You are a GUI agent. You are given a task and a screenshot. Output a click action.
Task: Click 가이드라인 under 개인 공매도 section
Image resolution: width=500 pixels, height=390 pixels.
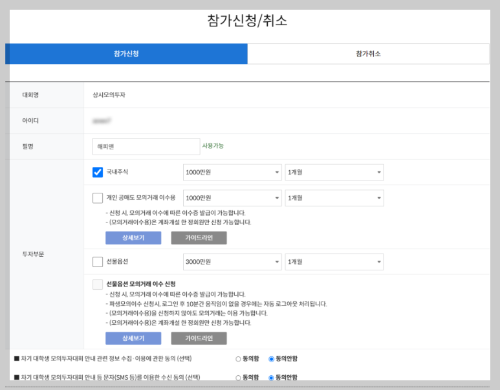click(x=199, y=238)
